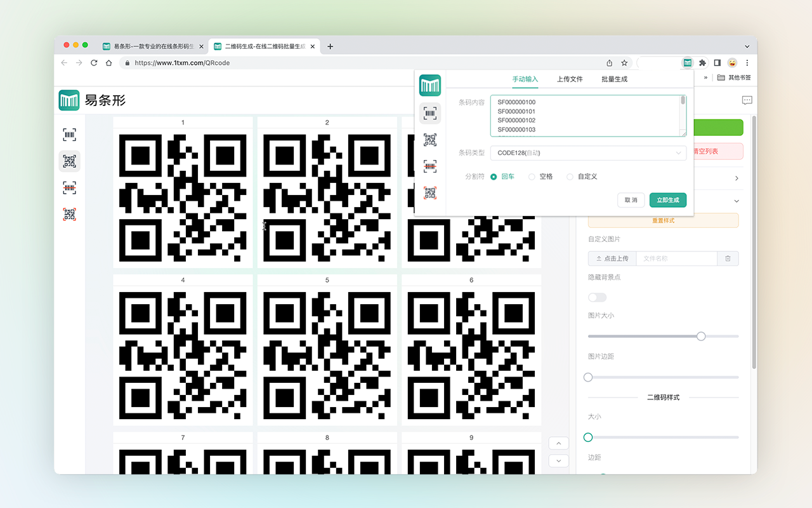Image resolution: width=812 pixels, height=508 pixels.
Task: Click the address bar URL
Action: click(183, 63)
